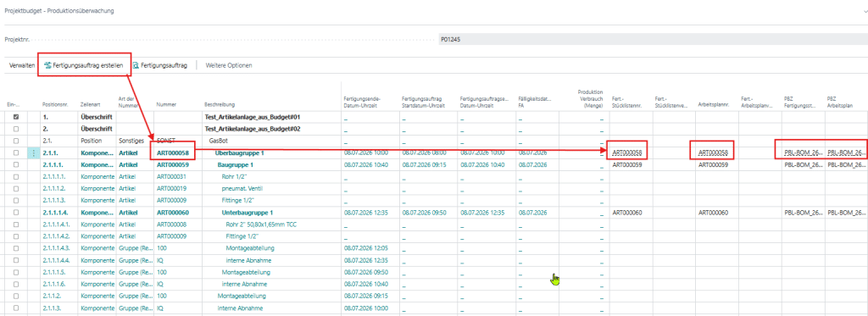Tick the checkbox for position 2.1.1.3.
The width and height of the screenshot is (868, 316).
(16, 308)
